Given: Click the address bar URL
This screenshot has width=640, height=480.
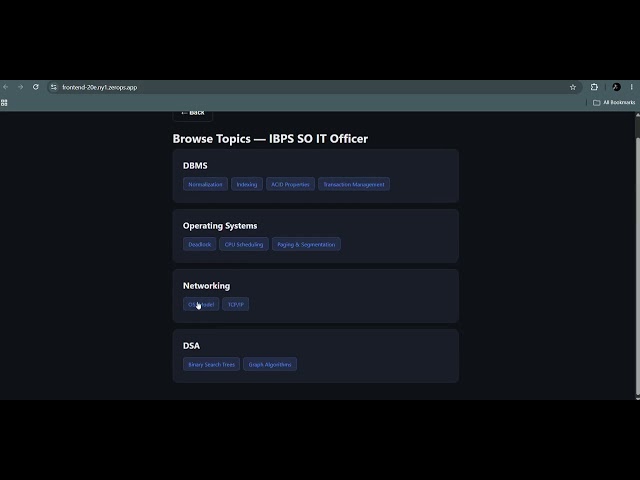Looking at the screenshot, I should click(x=100, y=87).
